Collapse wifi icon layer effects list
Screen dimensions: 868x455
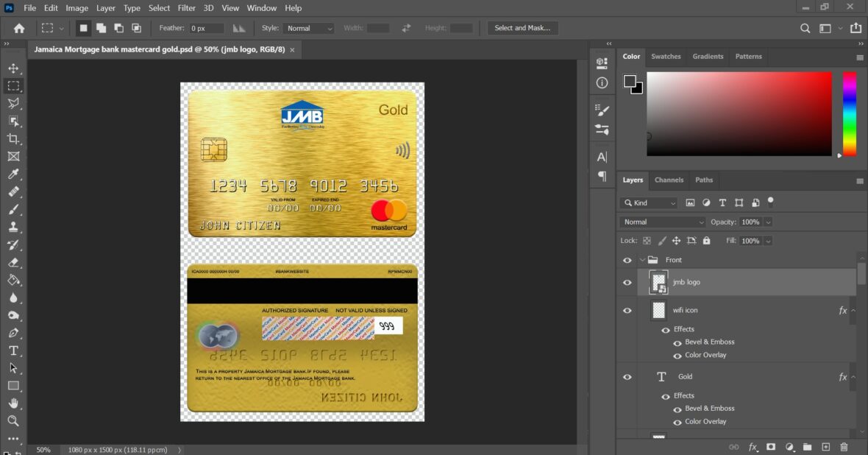[853, 311]
